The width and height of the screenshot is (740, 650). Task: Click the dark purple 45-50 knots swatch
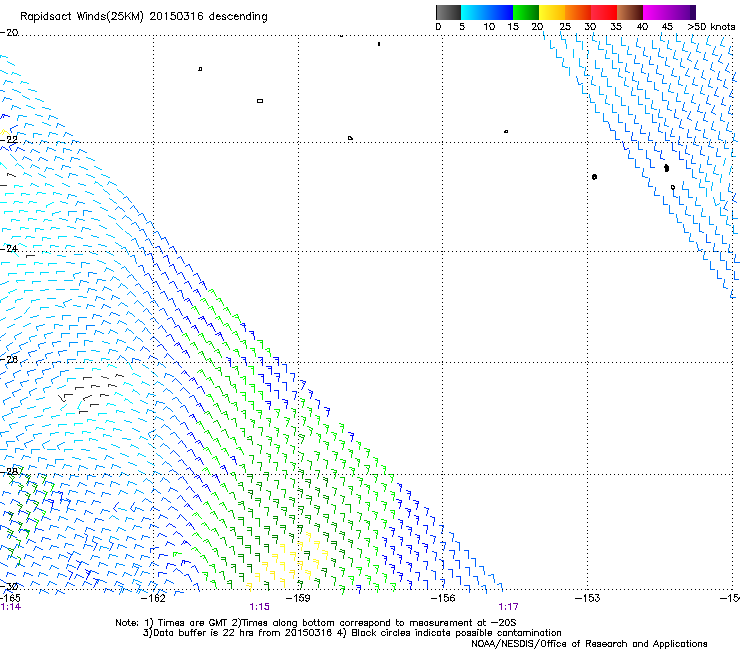682,12
